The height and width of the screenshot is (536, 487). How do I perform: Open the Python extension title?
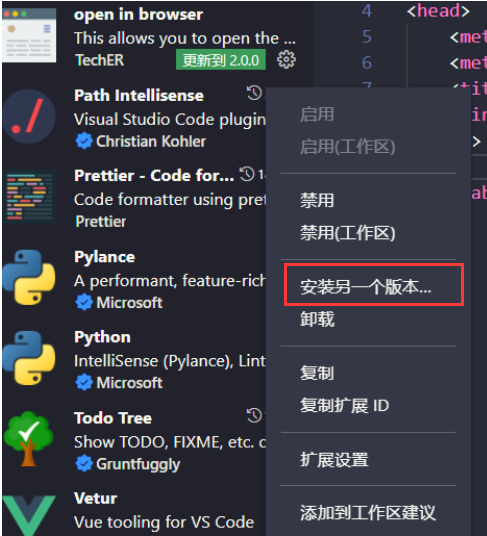103,337
